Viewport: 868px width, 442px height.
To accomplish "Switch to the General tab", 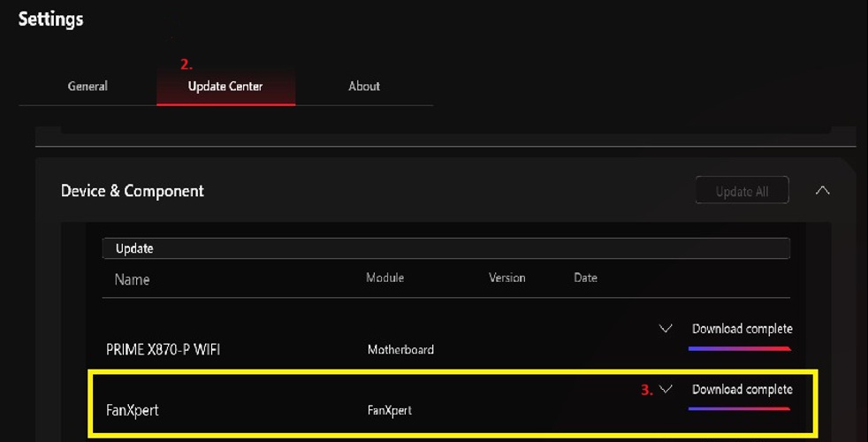I will [88, 87].
